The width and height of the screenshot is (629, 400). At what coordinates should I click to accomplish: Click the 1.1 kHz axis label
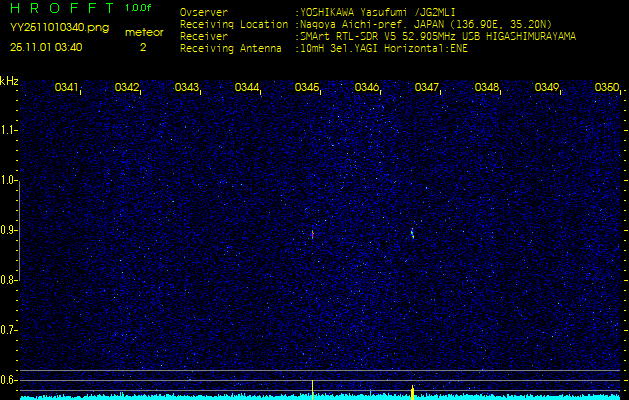point(7,130)
